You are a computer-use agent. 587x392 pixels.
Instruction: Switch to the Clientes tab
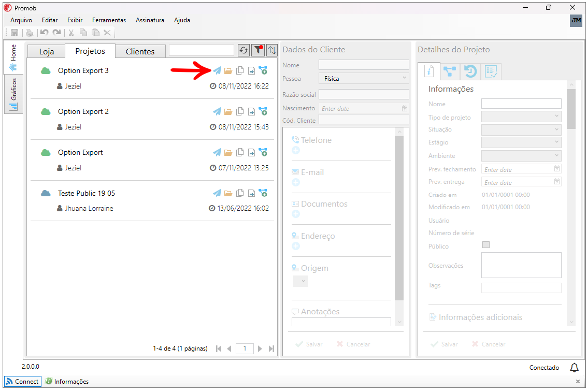tap(140, 52)
